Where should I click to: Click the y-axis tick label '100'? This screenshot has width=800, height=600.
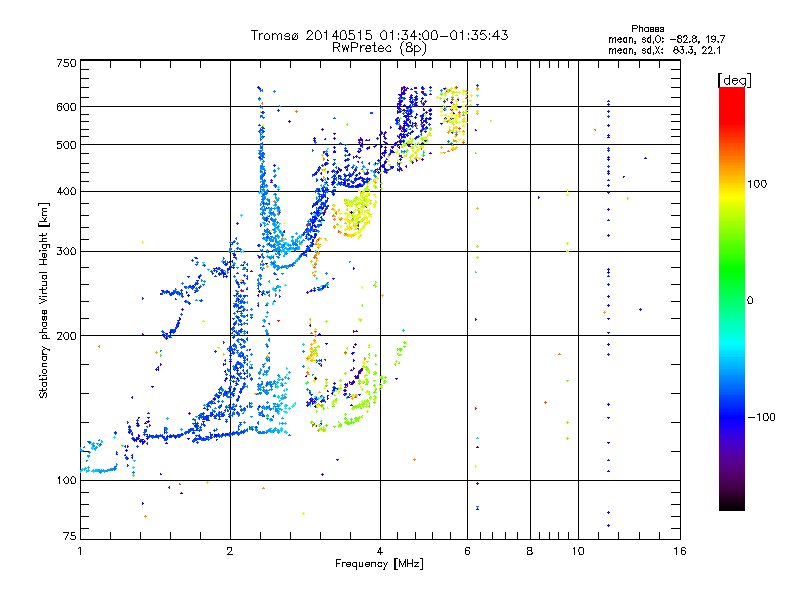[66, 480]
